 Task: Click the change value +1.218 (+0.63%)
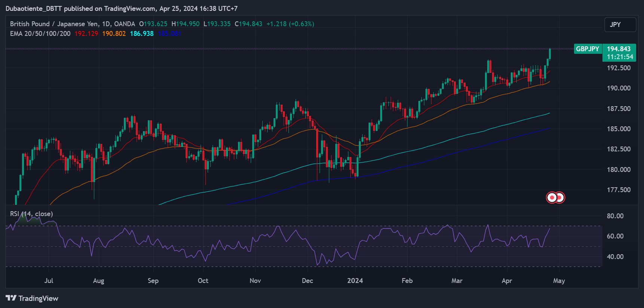pos(290,24)
